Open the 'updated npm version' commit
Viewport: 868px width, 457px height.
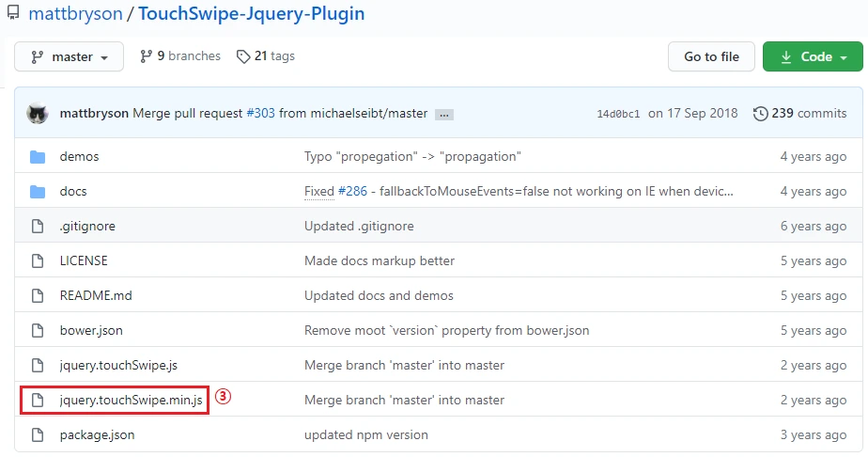click(366, 434)
